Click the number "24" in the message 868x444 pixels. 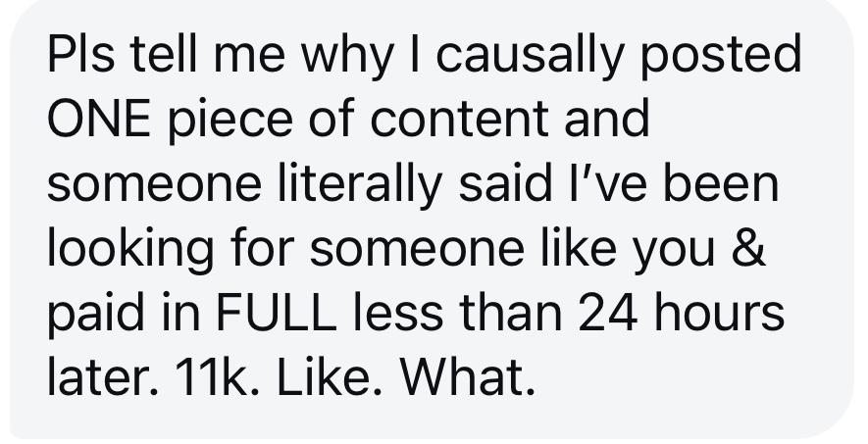pos(608,311)
